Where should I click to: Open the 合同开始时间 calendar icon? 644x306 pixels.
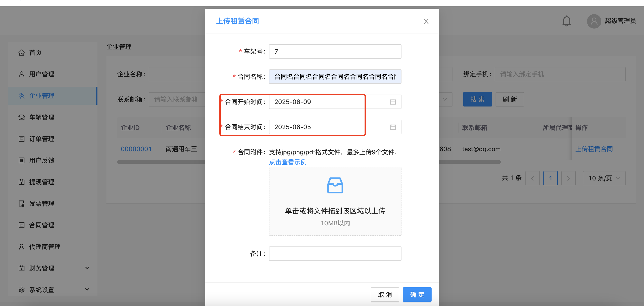point(393,102)
